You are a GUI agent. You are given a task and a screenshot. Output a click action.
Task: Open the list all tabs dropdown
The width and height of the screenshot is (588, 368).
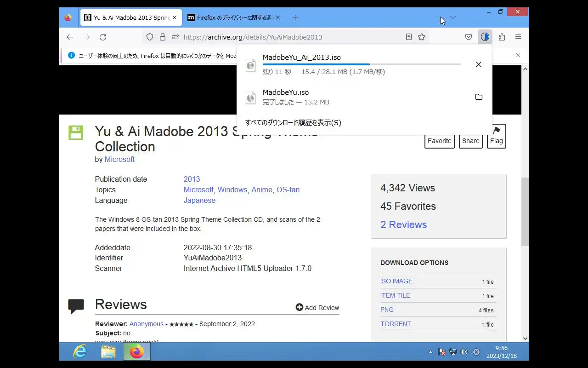pyautogui.click(x=453, y=18)
